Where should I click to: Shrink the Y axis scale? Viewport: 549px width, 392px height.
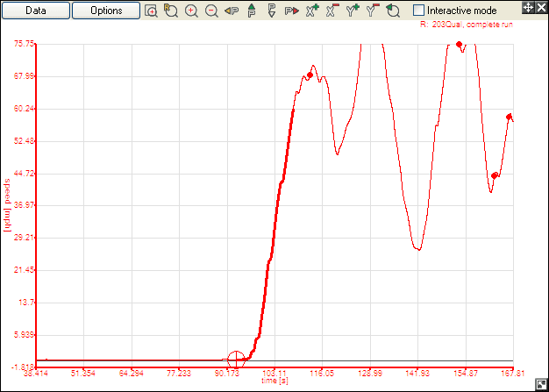click(x=373, y=11)
